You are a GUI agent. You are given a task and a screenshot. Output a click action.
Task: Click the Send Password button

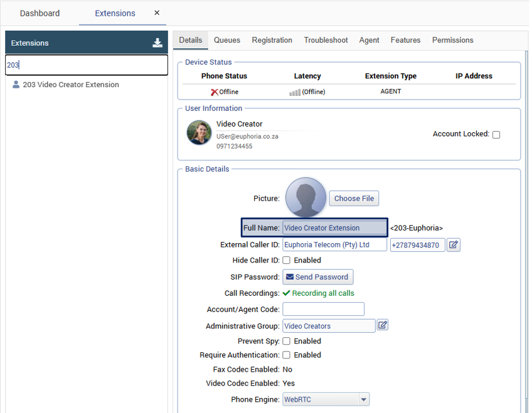click(317, 277)
